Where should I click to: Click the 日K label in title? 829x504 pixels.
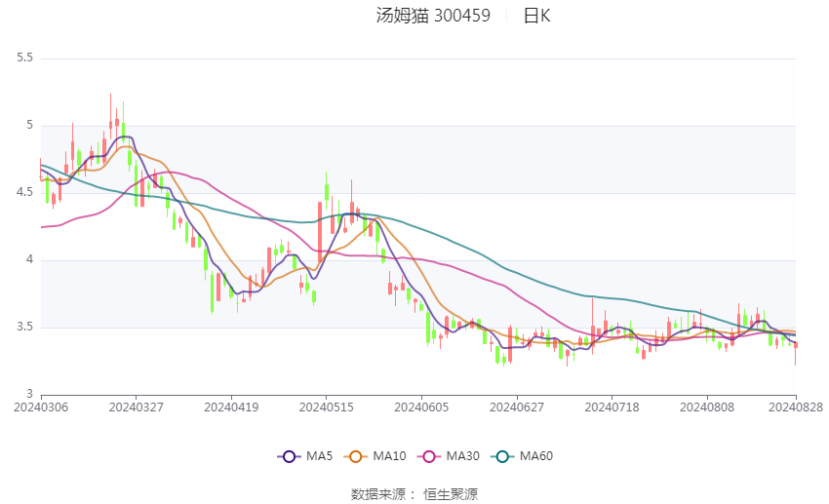(536, 16)
